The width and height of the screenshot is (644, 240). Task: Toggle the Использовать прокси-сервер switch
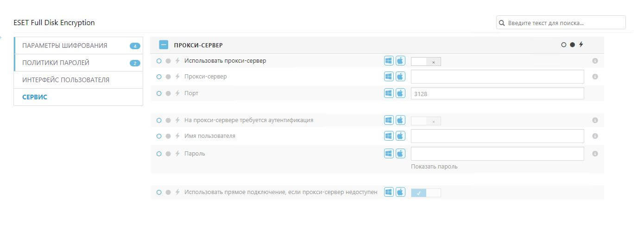click(x=426, y=61)
